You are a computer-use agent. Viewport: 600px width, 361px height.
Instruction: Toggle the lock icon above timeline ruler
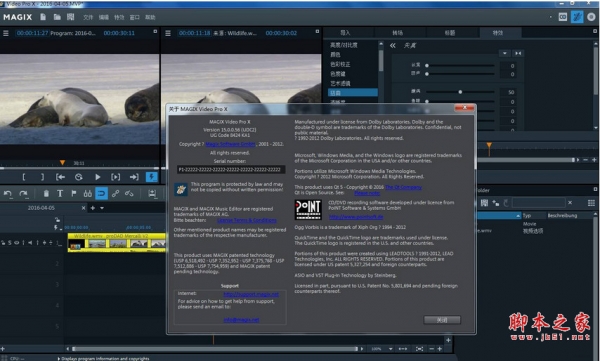57,220
